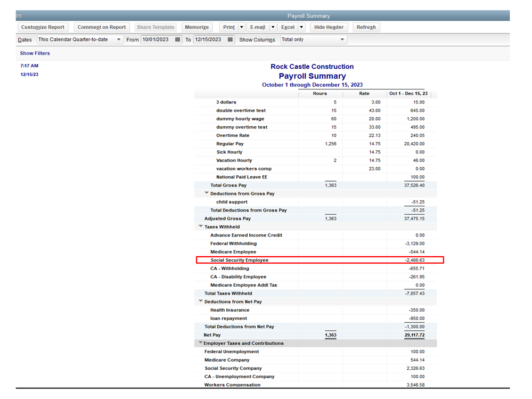Open the calendar picker beside the To date

pyautogui.click(x=230, y=39)
